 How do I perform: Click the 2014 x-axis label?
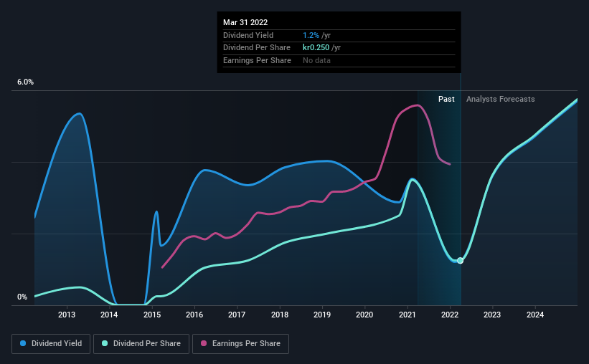109,315
